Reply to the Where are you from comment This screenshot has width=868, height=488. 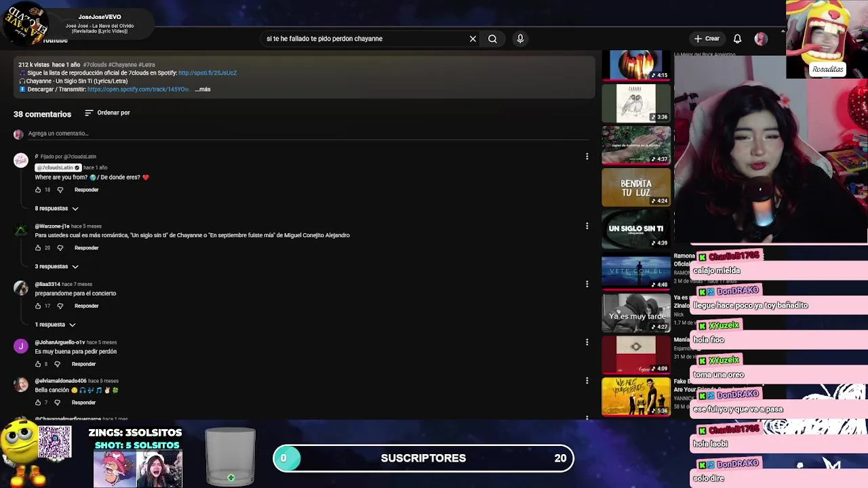(x=86, y=190)
